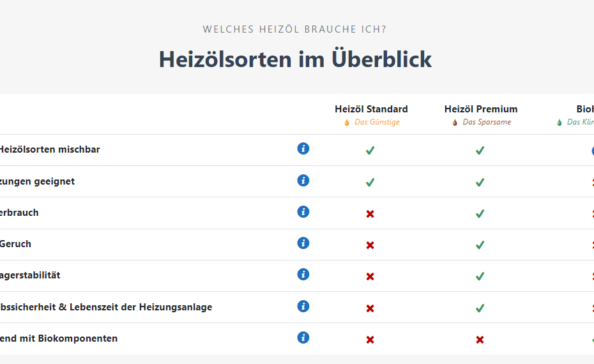Image resolution: width=594 pixels, height=364 pixels.
Task: Click Standard checkmark in zungen geeignet row
Action: (x=370, y=183)
